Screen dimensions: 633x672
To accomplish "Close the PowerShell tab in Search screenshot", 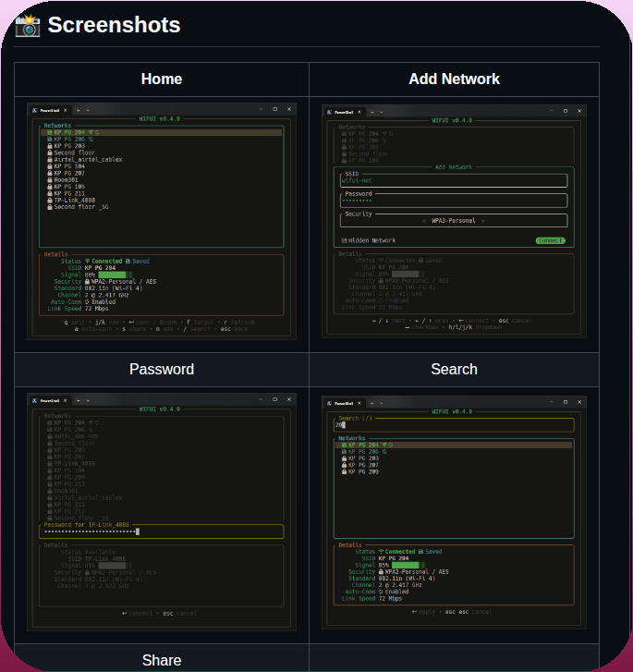I will [359, 403].
